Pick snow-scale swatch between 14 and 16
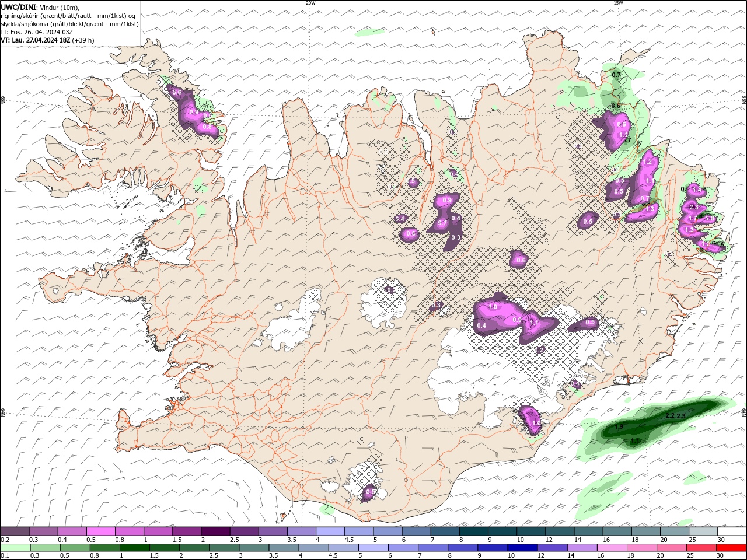Viewport: 747px width, 560px height. click(x=588, y=531)
